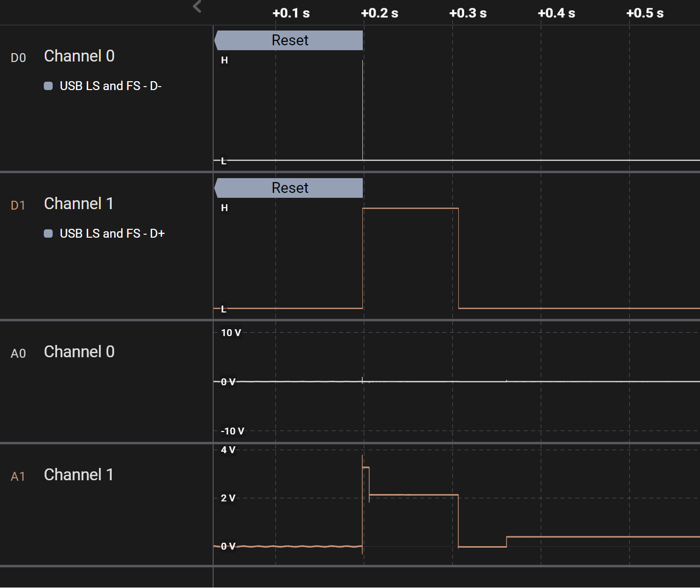Screen dimensions: 700x588
Task: Click the 4 V axis label
Action: (x=228, y=450)
